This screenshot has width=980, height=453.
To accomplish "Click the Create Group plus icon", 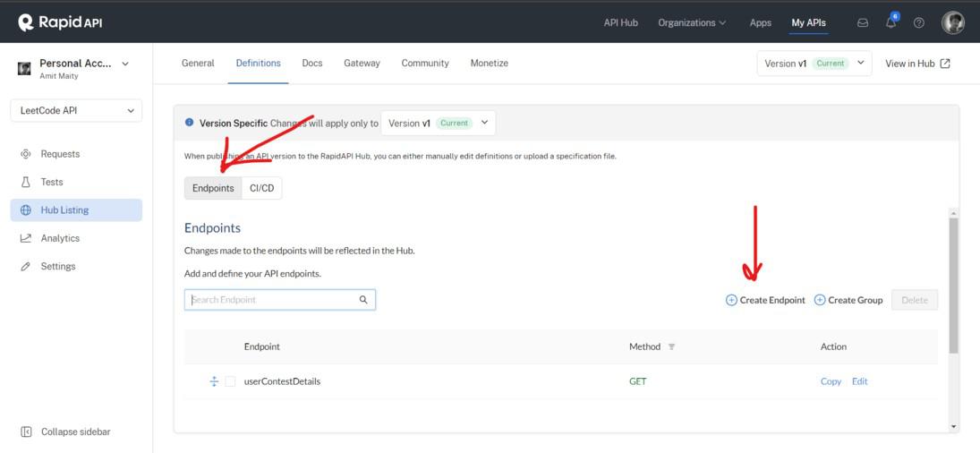I will click(820, 300).
